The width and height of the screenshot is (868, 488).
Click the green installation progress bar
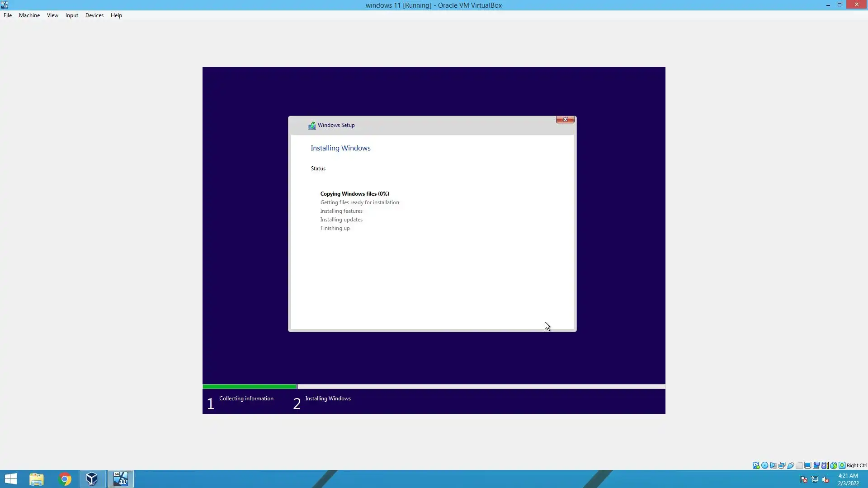(x=250, y=387)
